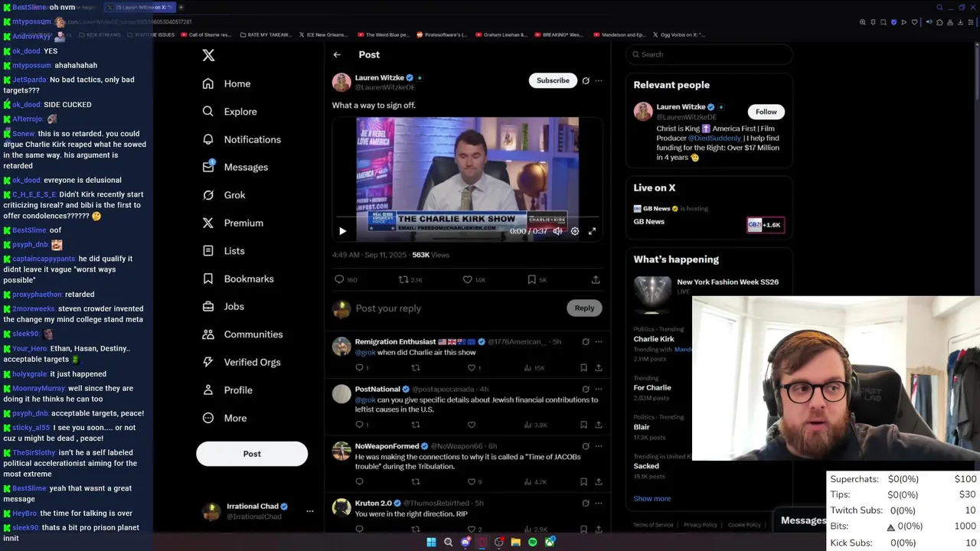Follow Lauren Witzke in Relevant people
The width and height of the screenshot is (980, 551).
pos(766,112)
